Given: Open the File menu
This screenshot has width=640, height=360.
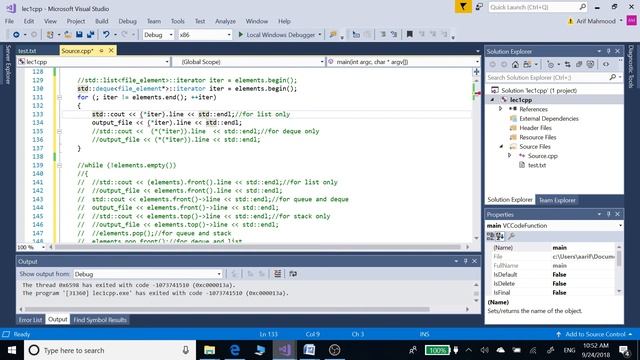Looking at the screenshot, I should pos(9,21).
